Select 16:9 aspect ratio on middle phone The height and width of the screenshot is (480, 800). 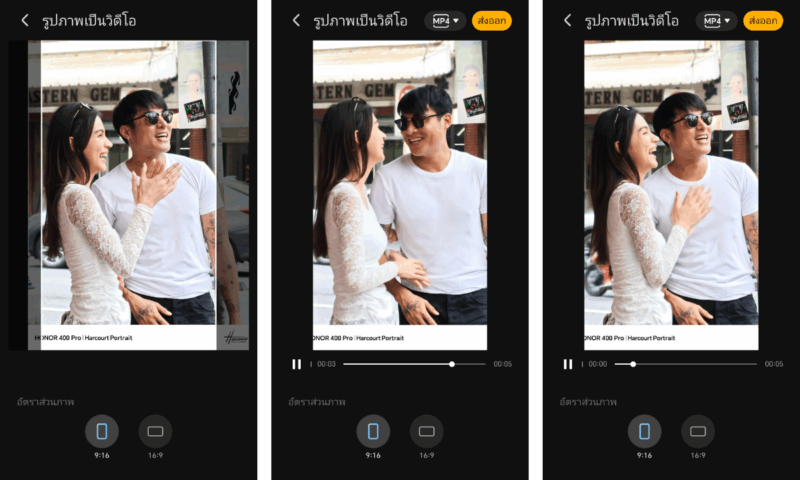427,431
